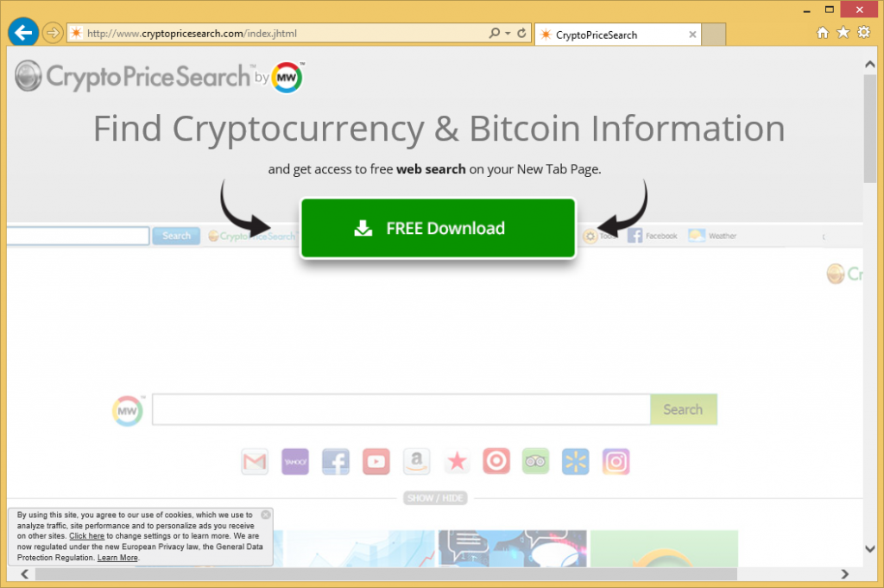Open the Walmart spark shortcut icon
This screenshot has height=588, width=884.
(x=576, y=462)
